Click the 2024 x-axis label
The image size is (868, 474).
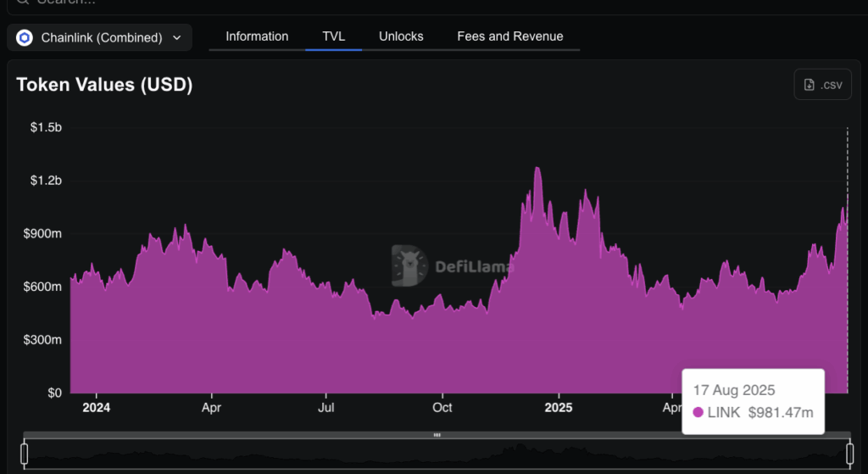click(97, 408)
